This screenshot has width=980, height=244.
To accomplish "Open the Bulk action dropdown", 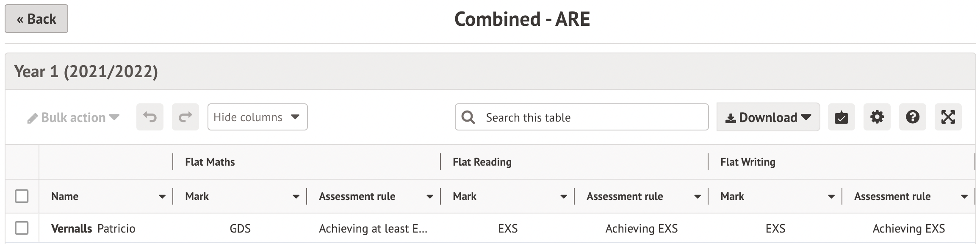I will point(73,117).
